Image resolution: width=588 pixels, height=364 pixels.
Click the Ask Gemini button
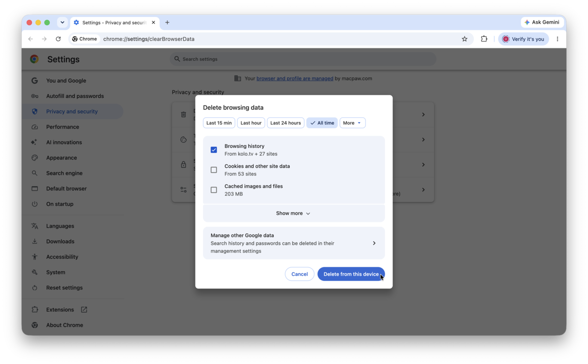pos(542,22)
